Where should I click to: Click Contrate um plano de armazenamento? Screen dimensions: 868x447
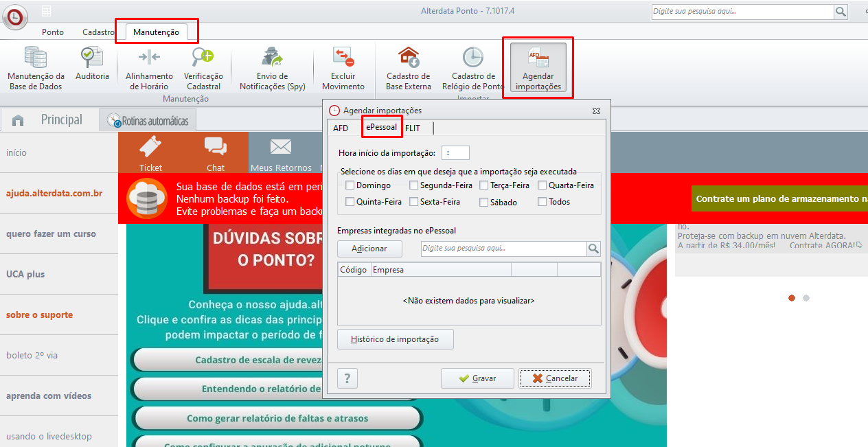(779, 198)
